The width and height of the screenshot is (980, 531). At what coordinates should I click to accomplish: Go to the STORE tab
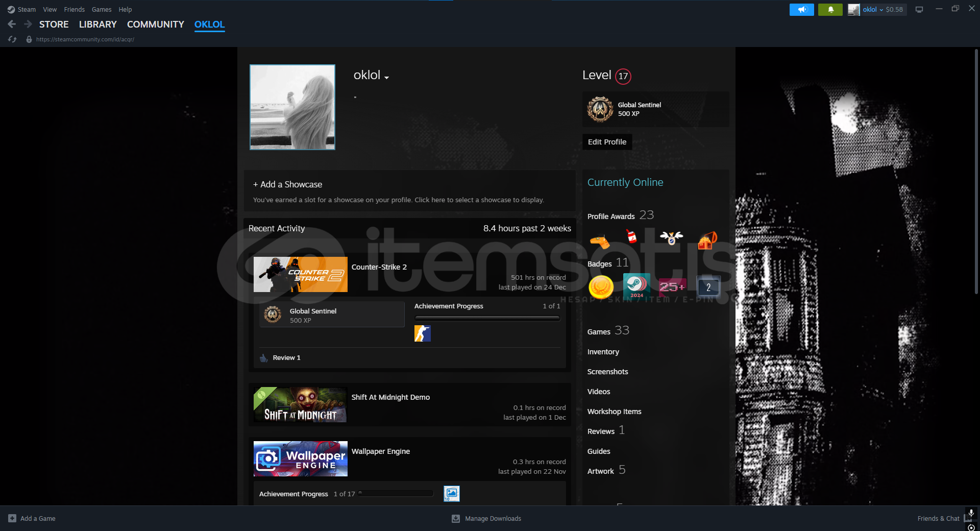54,25
